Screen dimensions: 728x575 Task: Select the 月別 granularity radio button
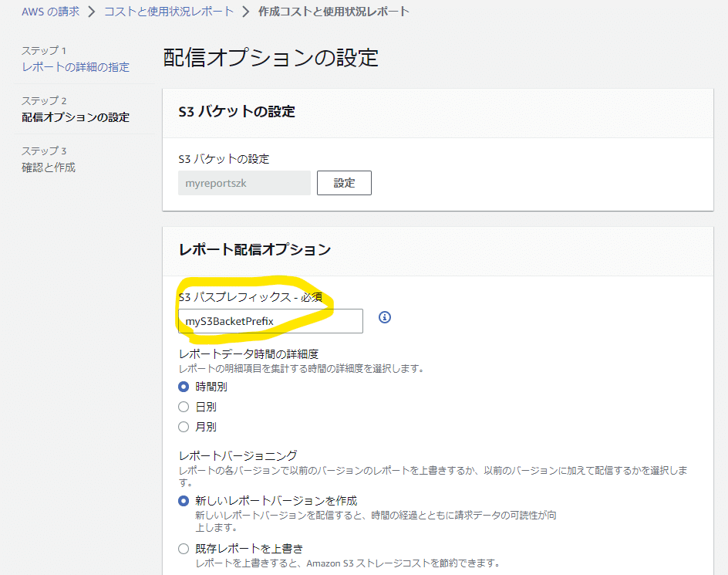(184, 427)
